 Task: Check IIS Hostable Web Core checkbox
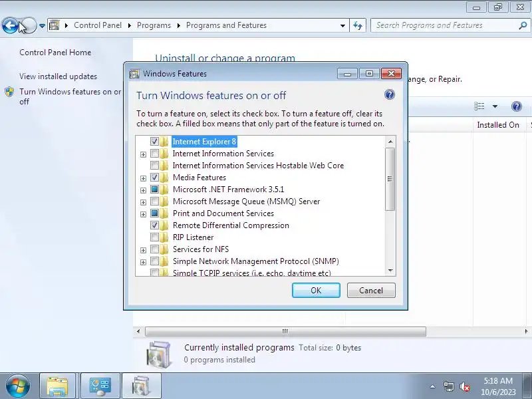pos(154,165)
